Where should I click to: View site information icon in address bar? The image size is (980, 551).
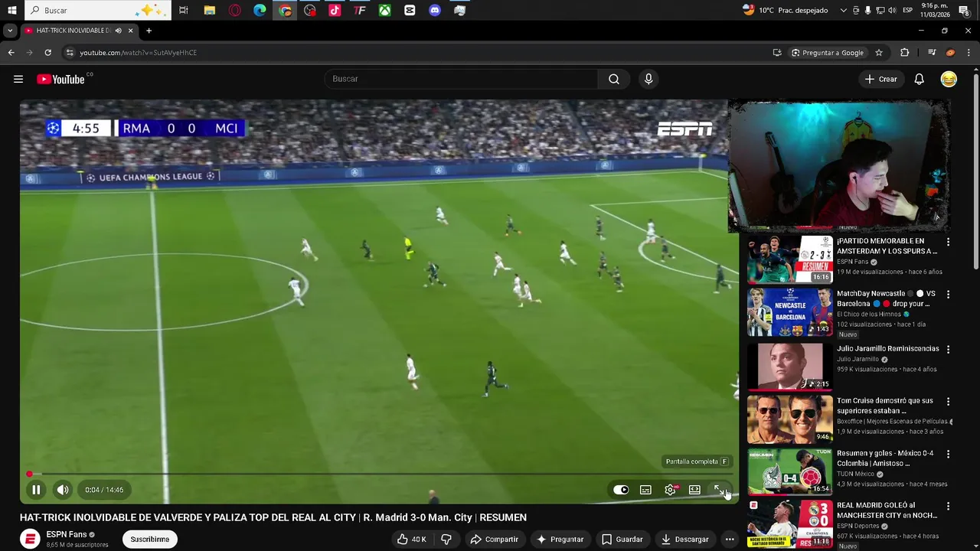(70, 53)
